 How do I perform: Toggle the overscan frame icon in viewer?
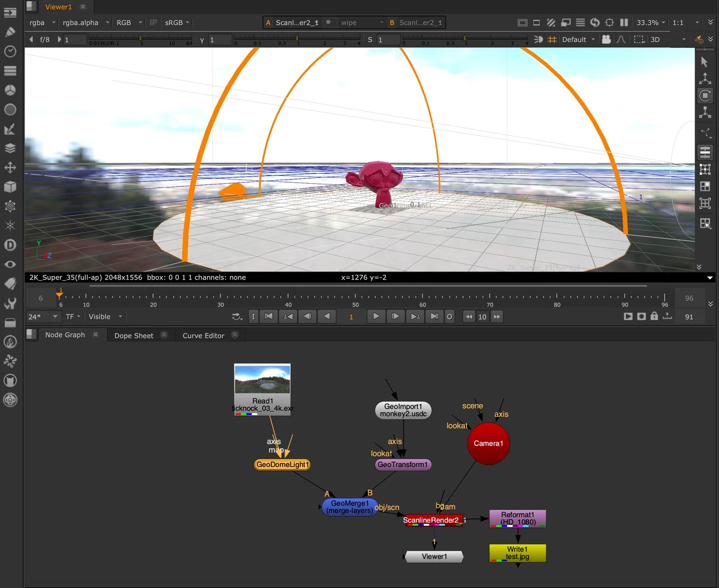coord(522,23)
